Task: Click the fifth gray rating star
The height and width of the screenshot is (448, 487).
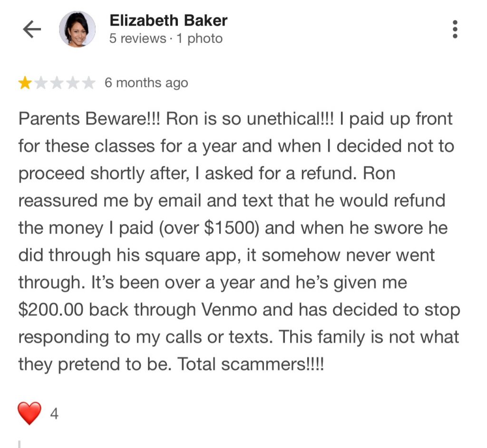Action: click(89, 84)
